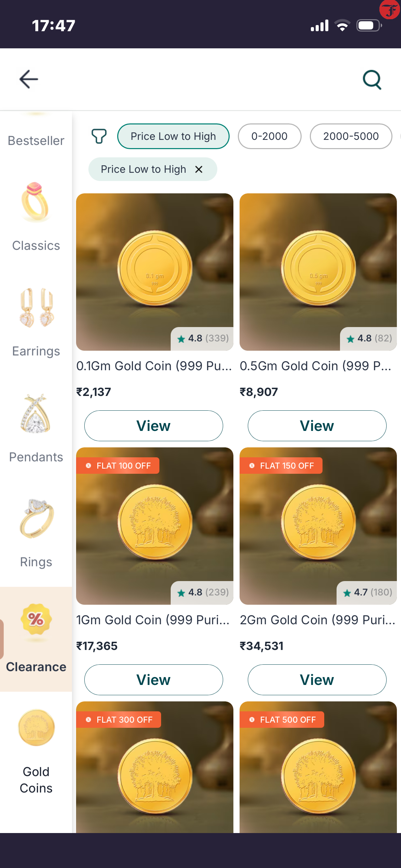The image size is (401, 868).
Task: Open the filter funnel icon
Action: [99, 136]
